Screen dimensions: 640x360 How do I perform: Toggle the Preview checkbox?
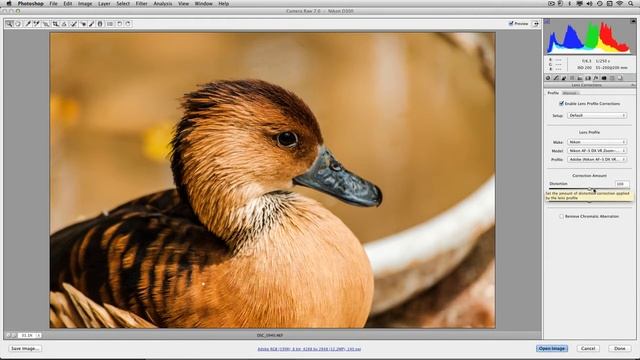tap(511, 24)
